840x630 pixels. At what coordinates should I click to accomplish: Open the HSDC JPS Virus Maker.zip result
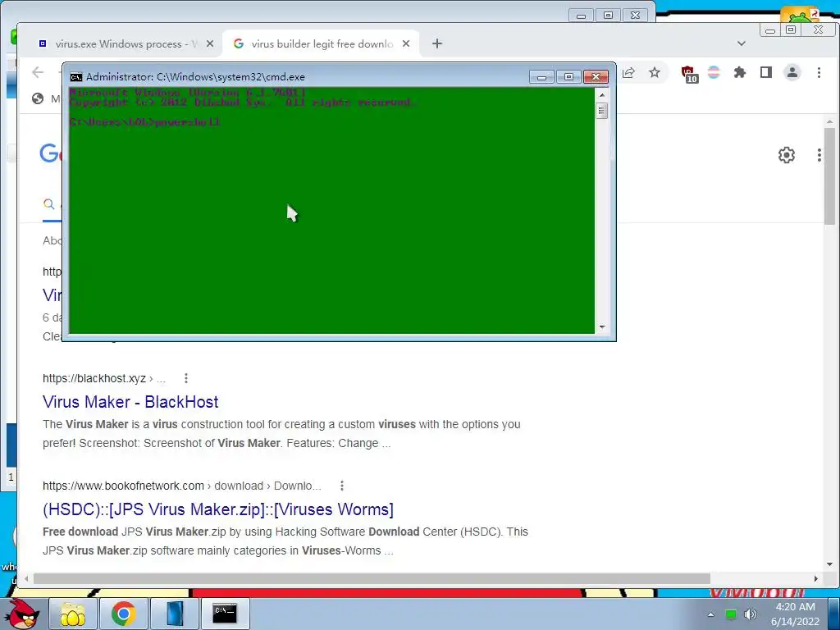point(218,509)
